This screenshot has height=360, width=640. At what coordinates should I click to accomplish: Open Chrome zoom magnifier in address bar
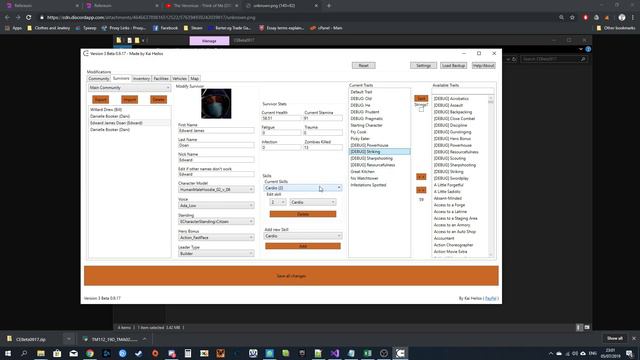click(562, 18)
